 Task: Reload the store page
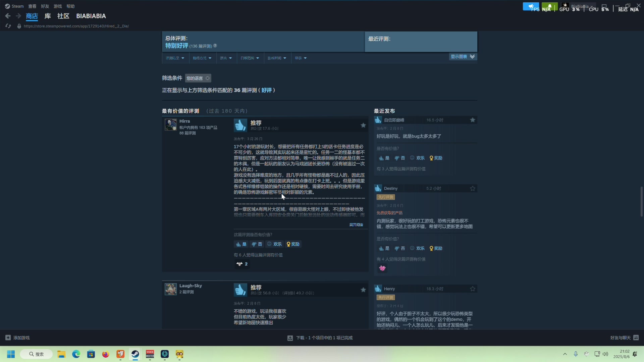[x=8, y=26]
